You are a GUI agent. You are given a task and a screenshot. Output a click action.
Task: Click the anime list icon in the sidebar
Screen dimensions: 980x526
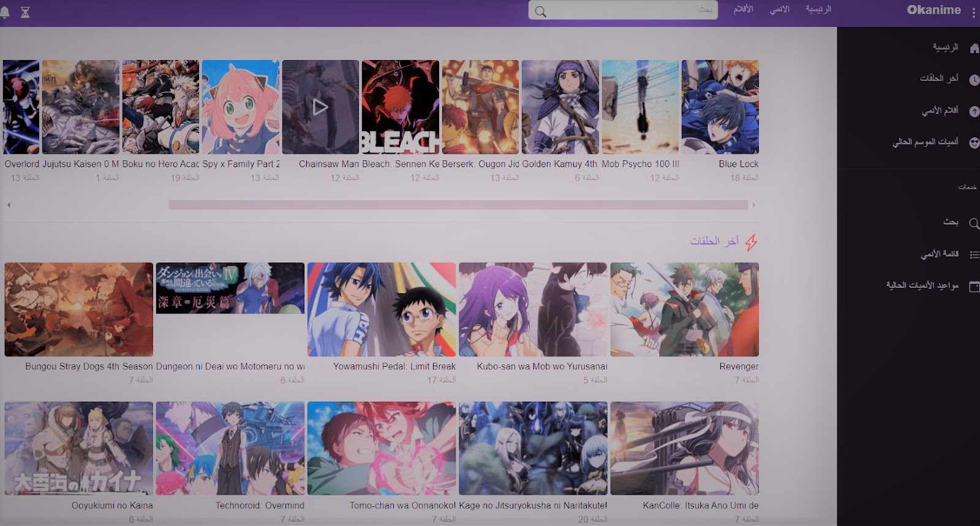pyautogui.click(x=974, y=255)
